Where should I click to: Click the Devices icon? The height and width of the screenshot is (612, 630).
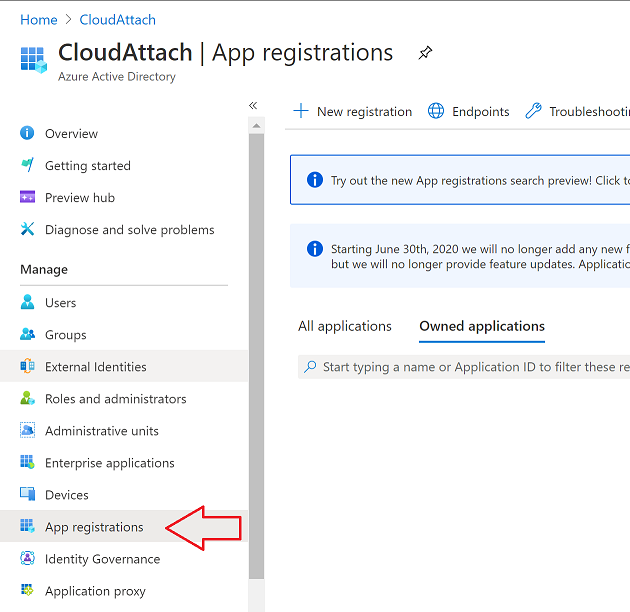coord(27,494)
